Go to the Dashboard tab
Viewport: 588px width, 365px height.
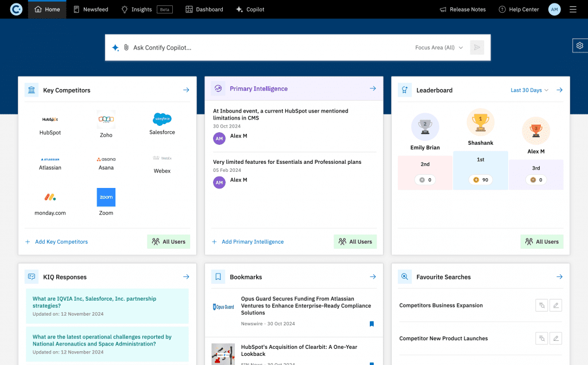pos(204,9)
